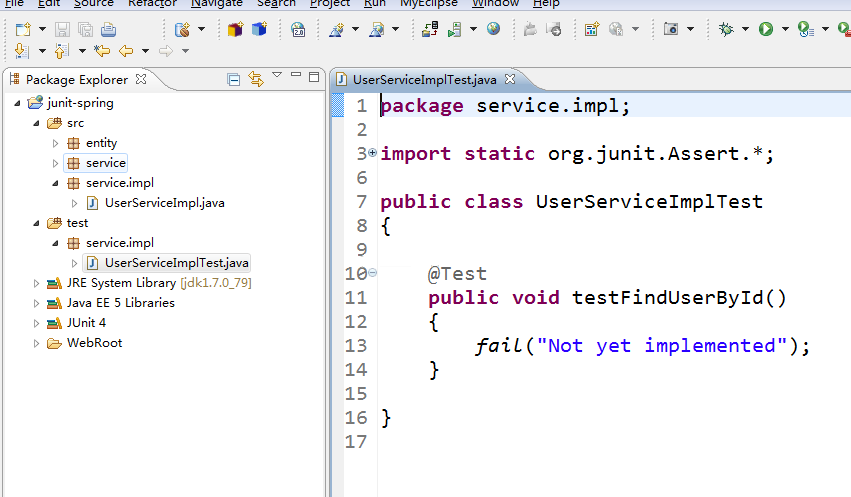
Task: Open the camera capture dropdown arrow
Action: (690, 29)
